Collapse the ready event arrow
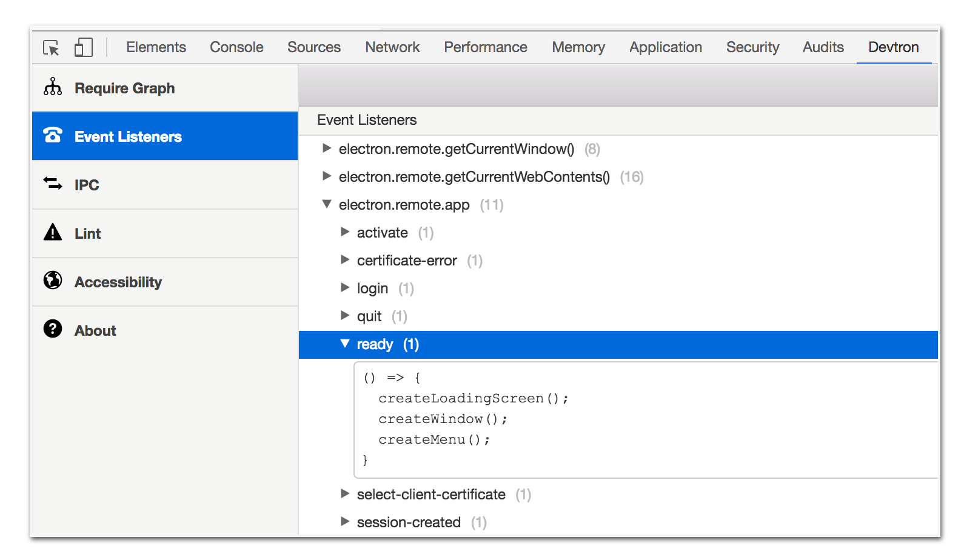Viewport: 964px width, 560px height. (345, 344)
